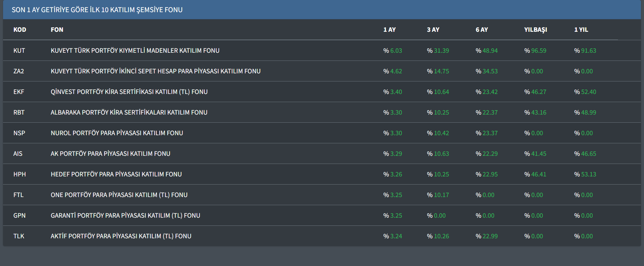
Task: Click the FON column header
Action: click(x=57, y=30)
